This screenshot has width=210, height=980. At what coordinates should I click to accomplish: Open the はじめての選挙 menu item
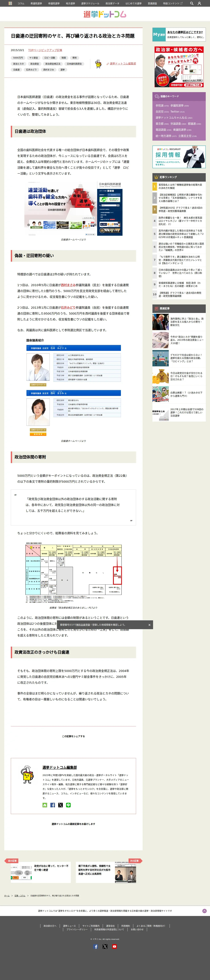[x=133, y=3]
